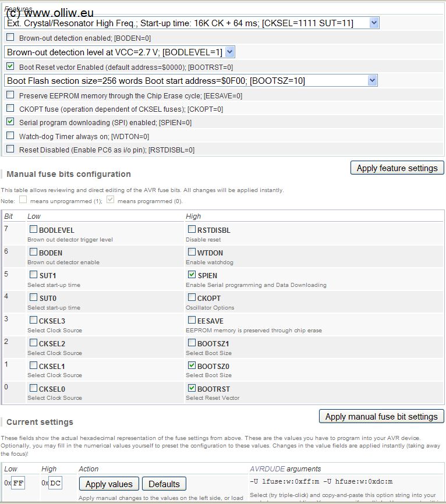Enable Watch-dog Timer always on
The image size is (446, 504).
point(10,136)
